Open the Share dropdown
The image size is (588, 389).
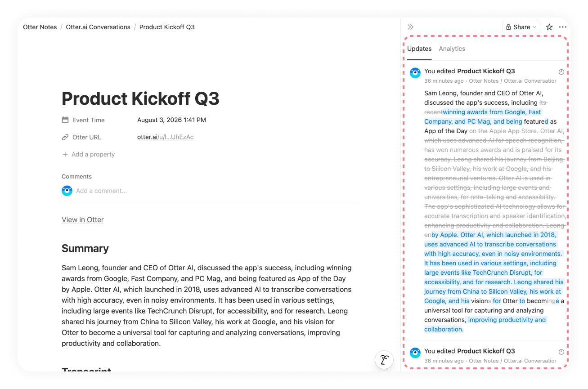pyautogui.click(x=521, y=27)
